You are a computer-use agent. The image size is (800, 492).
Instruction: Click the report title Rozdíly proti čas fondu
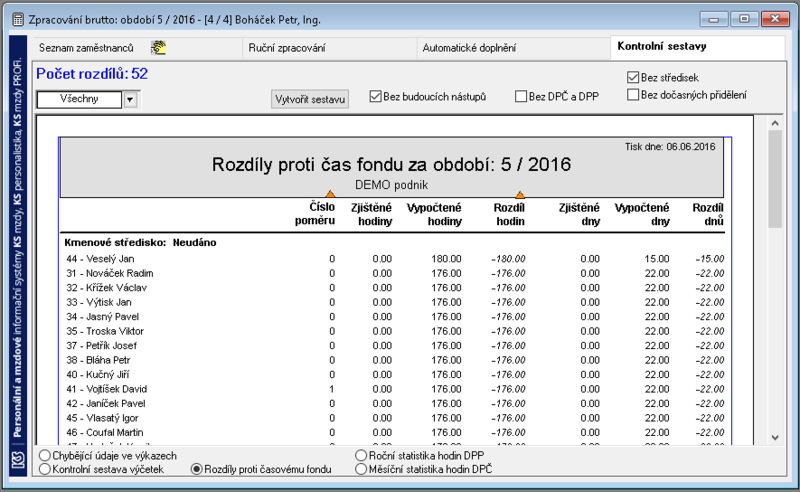pos(391,164)
